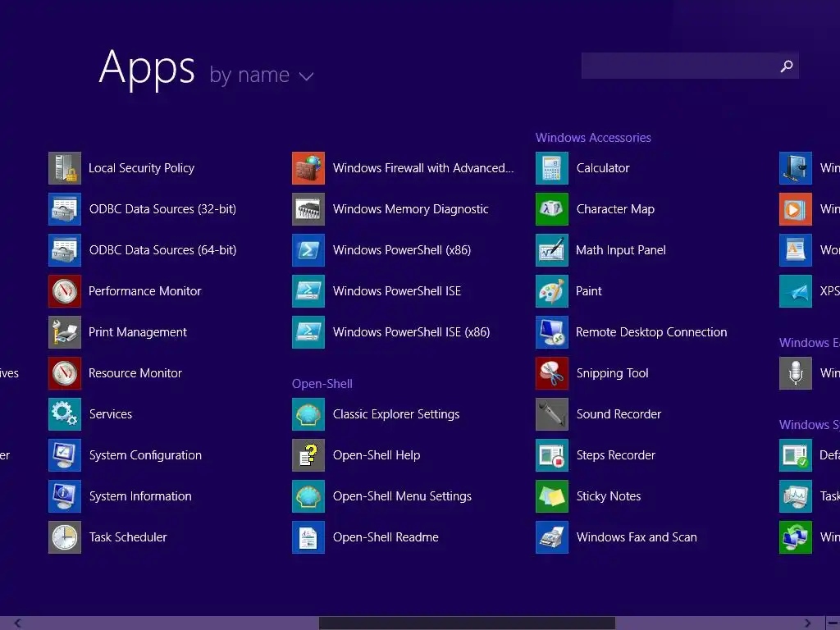Open the 'by name' sort dropdown
Viewport: 840px width, 630px height.
coord(261,75)
